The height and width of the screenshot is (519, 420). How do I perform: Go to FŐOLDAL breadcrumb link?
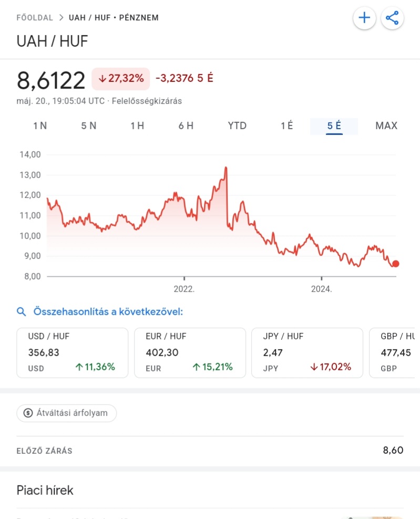(35, 17)
